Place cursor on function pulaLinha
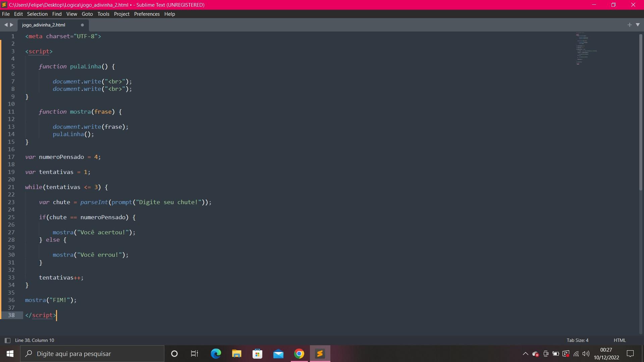 [76, 66]
